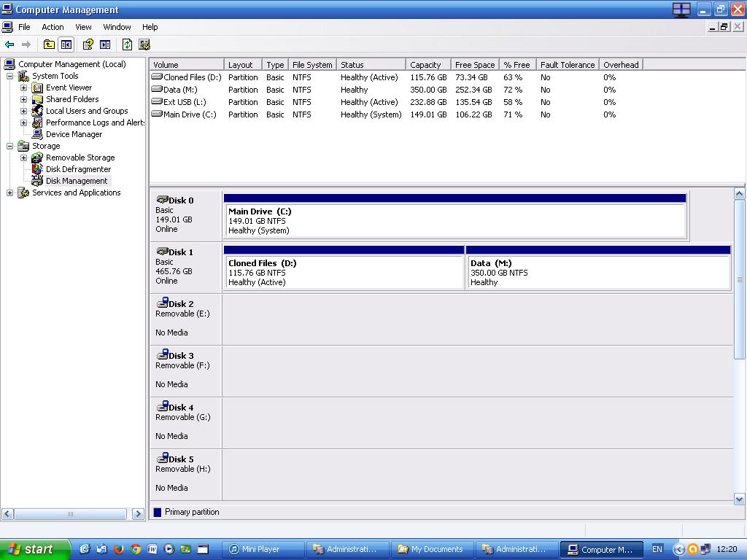Image resolution: width=747 pixels, height=560 pixels.
Task: Open the Start menu
Action: pos(35,550)
